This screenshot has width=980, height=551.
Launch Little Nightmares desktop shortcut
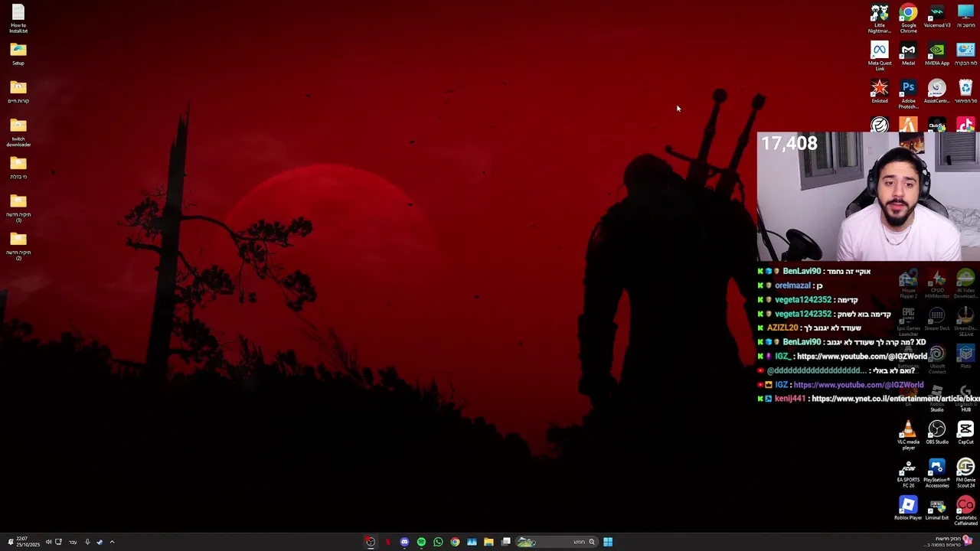click(880, 18)
